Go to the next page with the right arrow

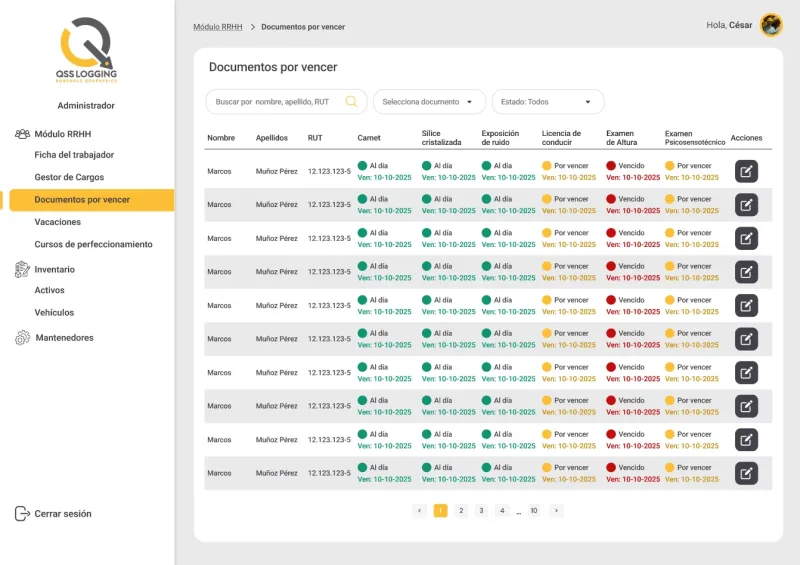[x=556, y=510]
